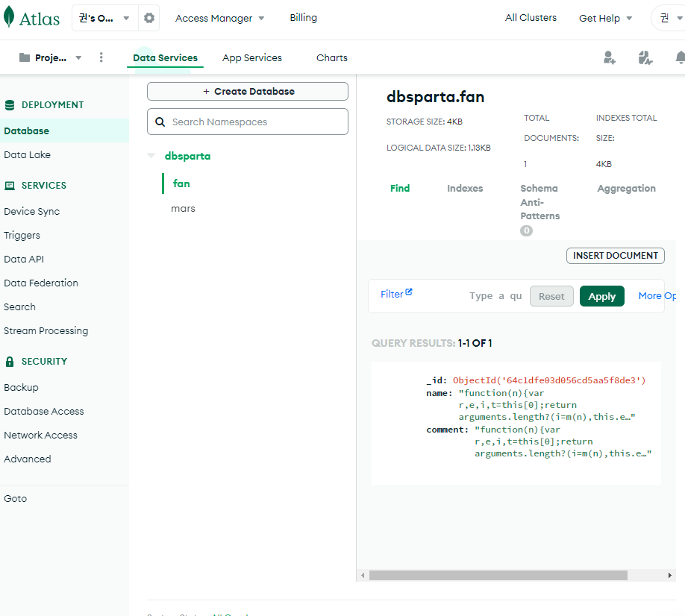
Task: Select the mars collection
Action: [183, 209]
